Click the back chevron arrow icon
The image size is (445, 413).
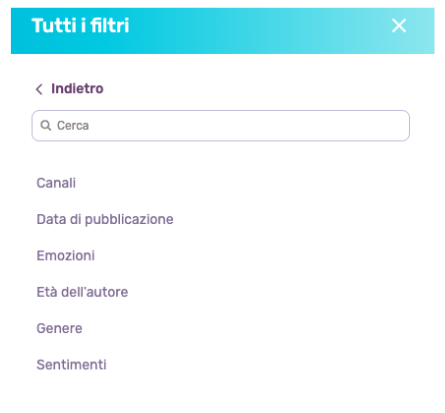tap(39, 89)
